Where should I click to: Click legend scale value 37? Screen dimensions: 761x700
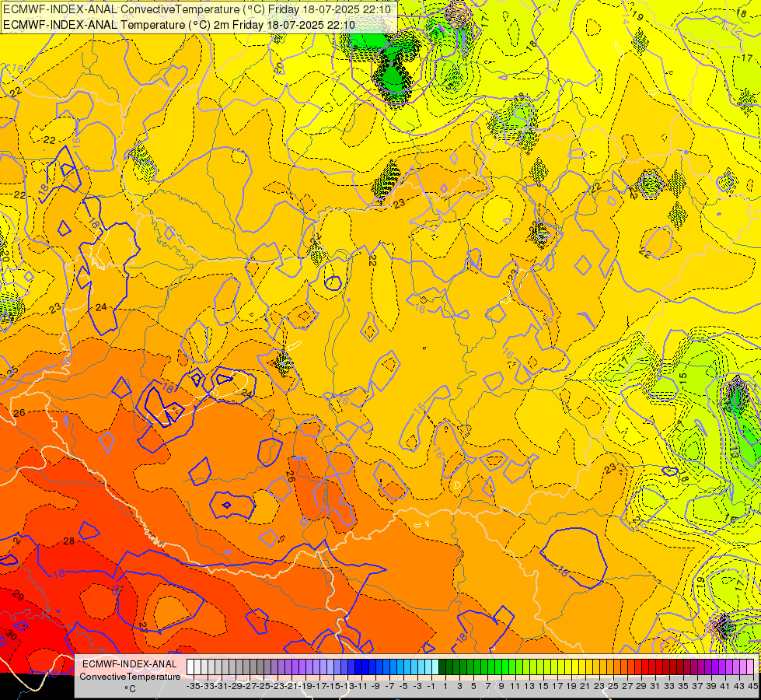pyautogui.click(x=697, y=686)
